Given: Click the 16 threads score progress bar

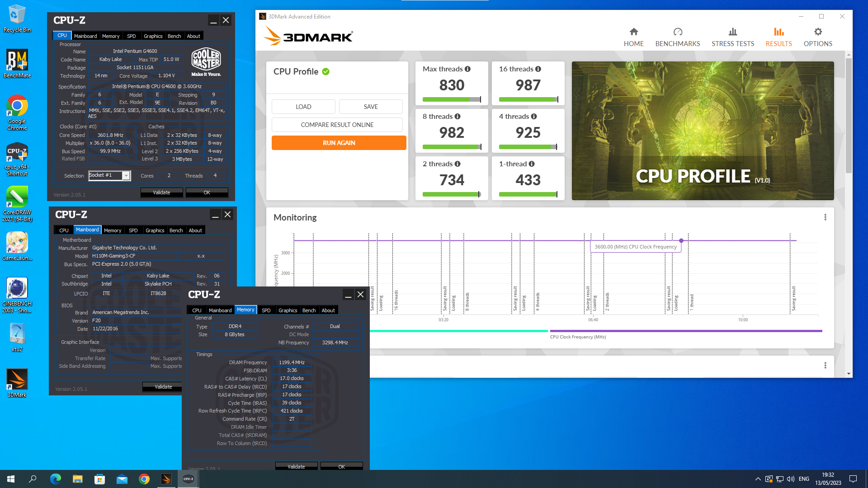Looking at the screenshot, I should [528, 99].
